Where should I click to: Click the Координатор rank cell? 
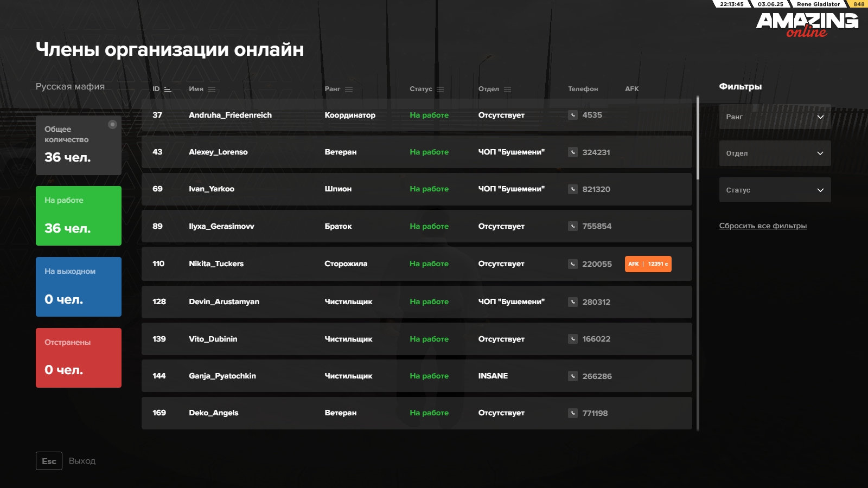tap(350, 115)
